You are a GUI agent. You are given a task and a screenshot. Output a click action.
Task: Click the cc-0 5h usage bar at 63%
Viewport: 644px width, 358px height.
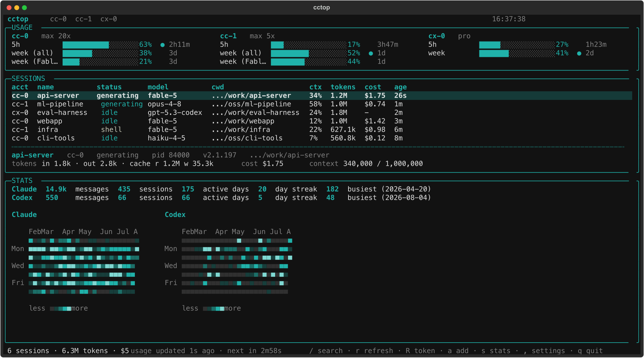100,45
